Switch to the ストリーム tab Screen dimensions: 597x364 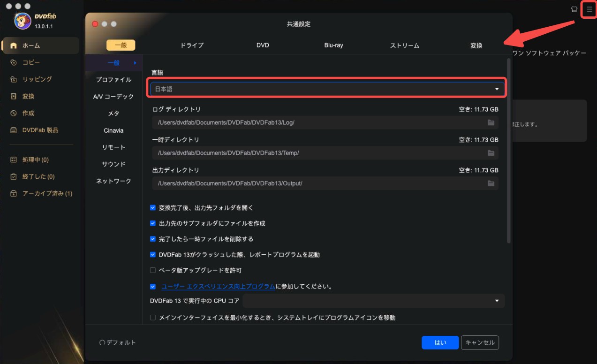pos(405,45)
